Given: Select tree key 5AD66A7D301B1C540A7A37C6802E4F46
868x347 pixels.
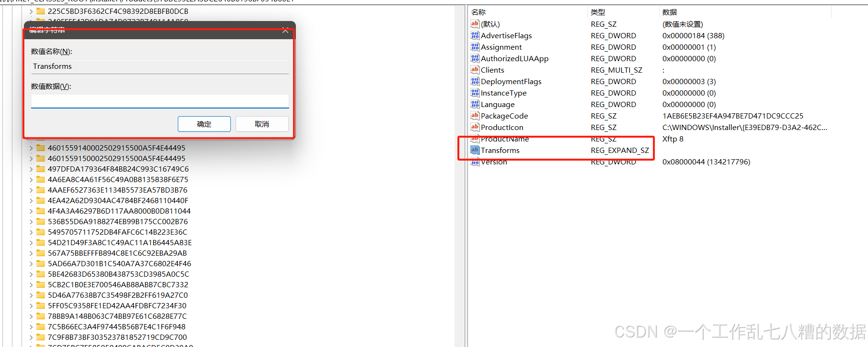Looking at the screenshot, I should pyautogui.click(x=119, y=263).
